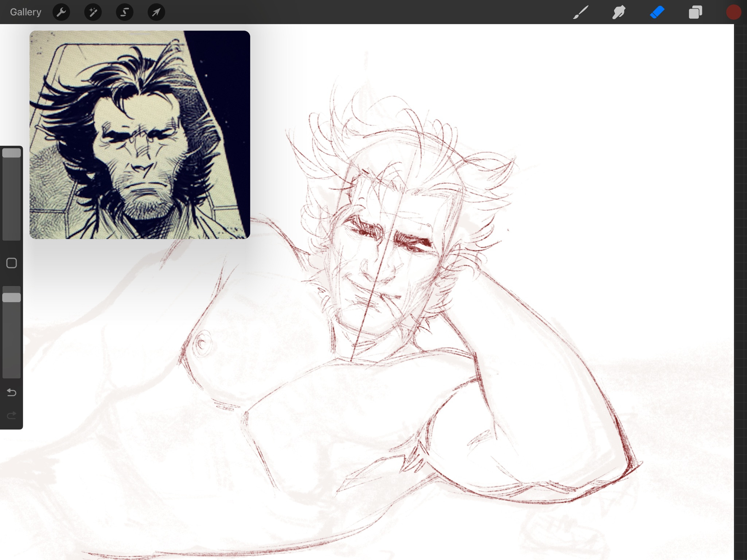Select the Brush tool
The height and width of the screenshot is (560, 747).
581,12
